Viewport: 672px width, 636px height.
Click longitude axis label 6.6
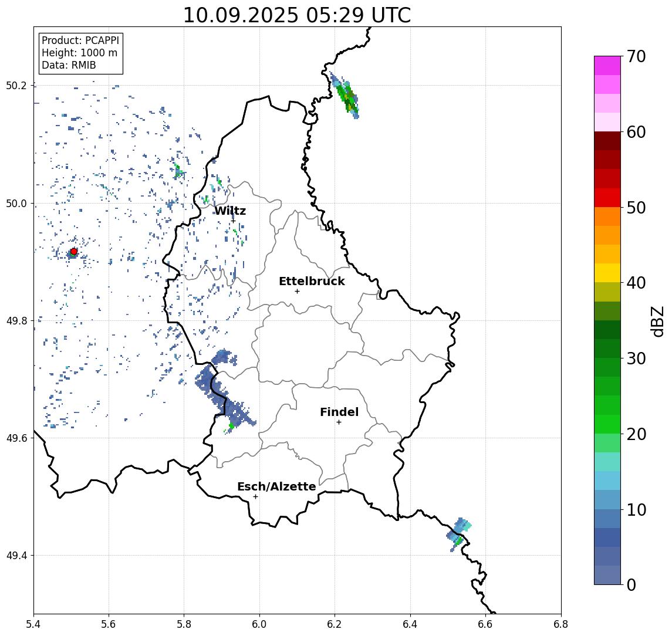pos(485,624)
